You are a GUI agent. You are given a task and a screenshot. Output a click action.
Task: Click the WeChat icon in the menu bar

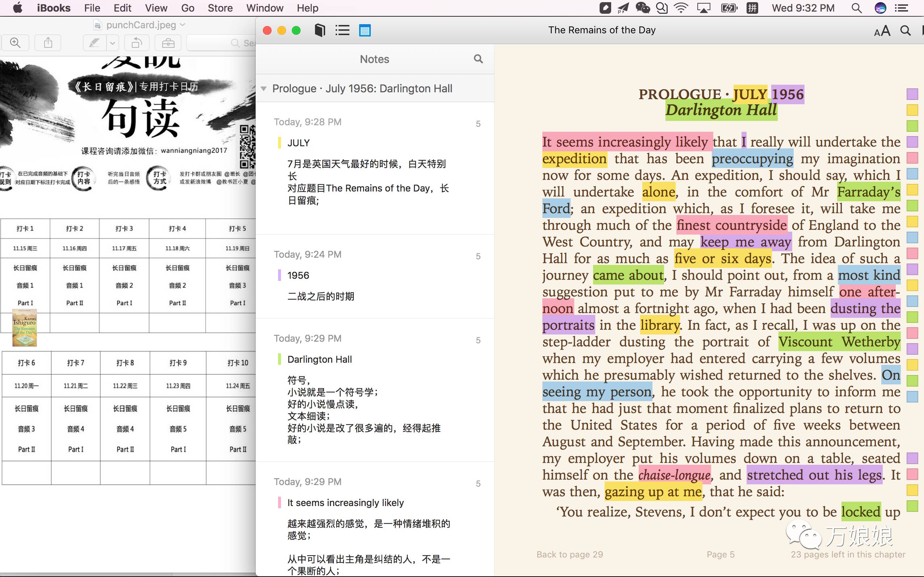click(642, 8)
